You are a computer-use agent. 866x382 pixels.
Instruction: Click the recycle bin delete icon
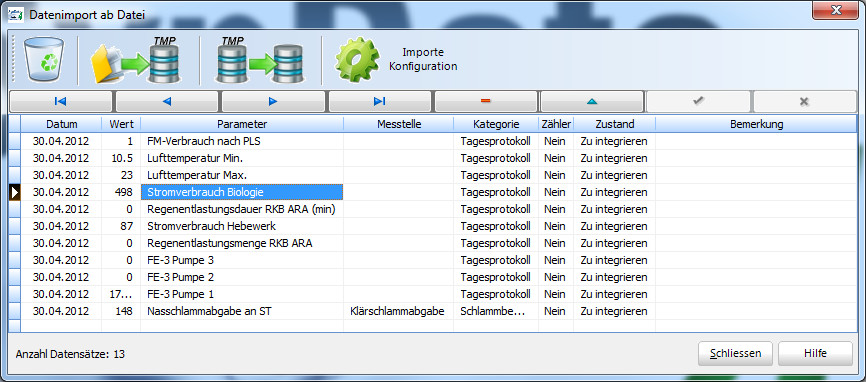[44, 60]
